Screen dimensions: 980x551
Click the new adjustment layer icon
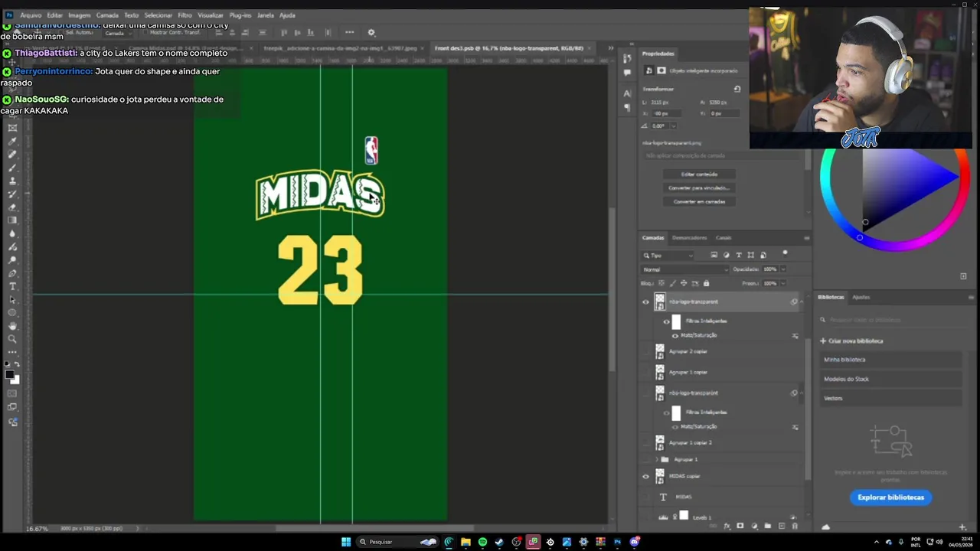click(754, 526)
